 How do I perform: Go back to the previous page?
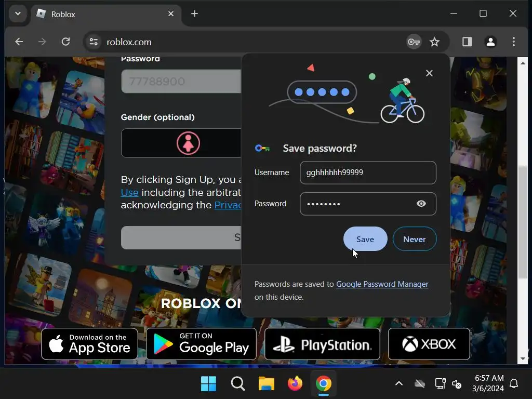[19, 42]
